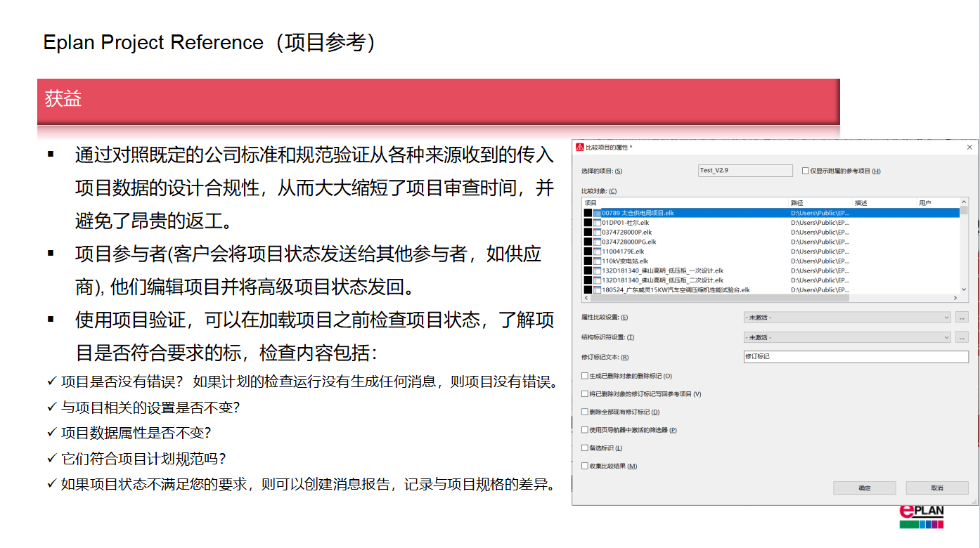The image size is (980, 548).
Task: Open 结构标识符设置 dropdown
Action: 847,337
